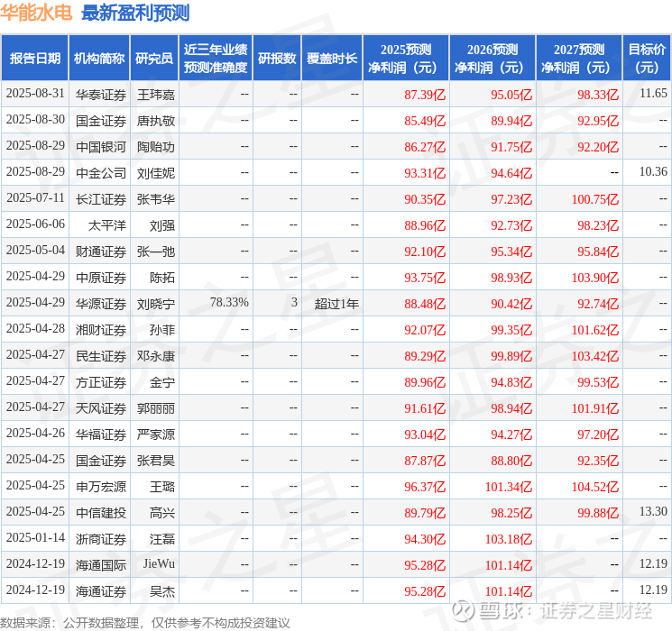This screenshot has width=672, height=631.
Task: Click the date 2025-01-14
Action: (35, 537)
